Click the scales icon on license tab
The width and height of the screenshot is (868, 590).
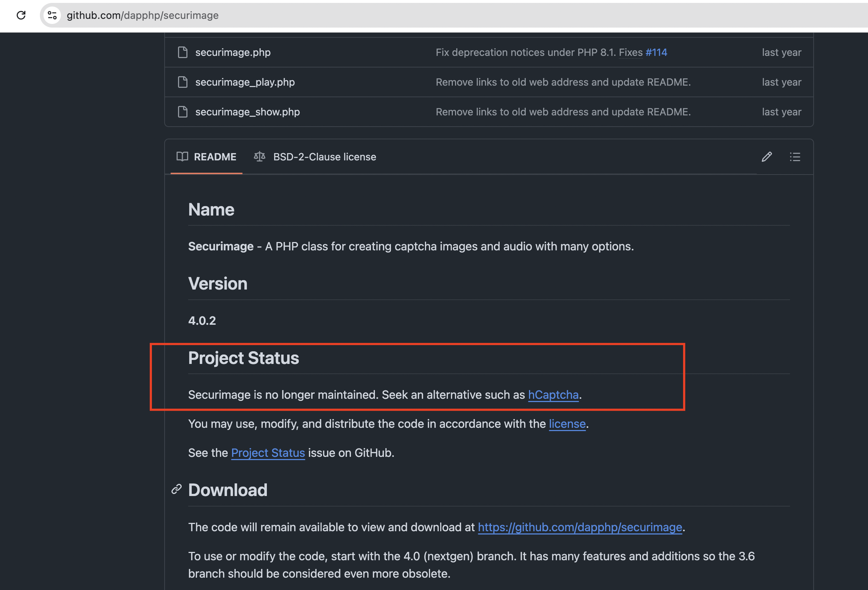coord(260,157)
